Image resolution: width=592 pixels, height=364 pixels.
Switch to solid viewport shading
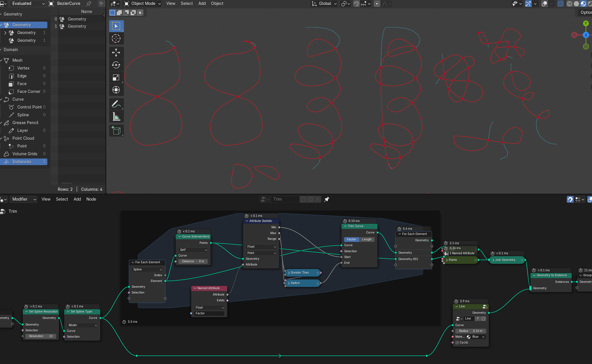click(x=576, y=4)
